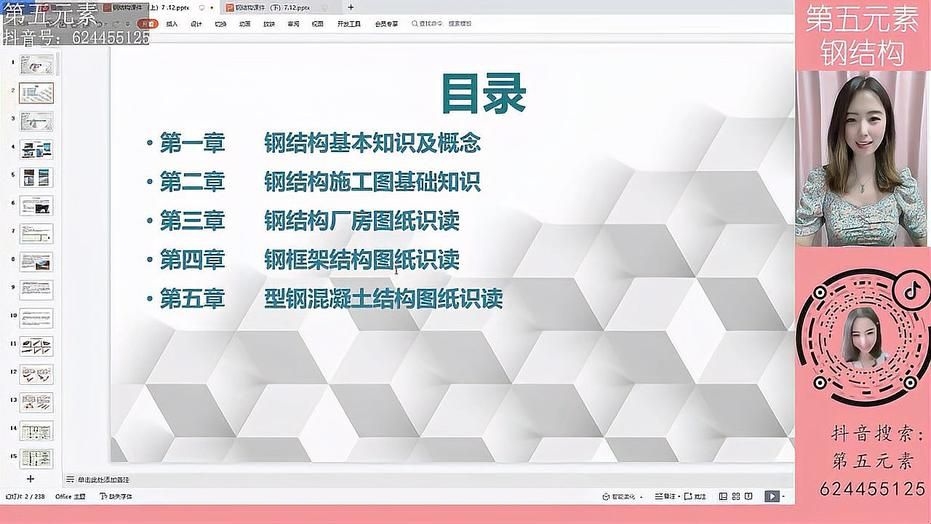Select the highlighted 开始 (Home) tab
Screen dimensions: 931x524
[x=148, y=24]
